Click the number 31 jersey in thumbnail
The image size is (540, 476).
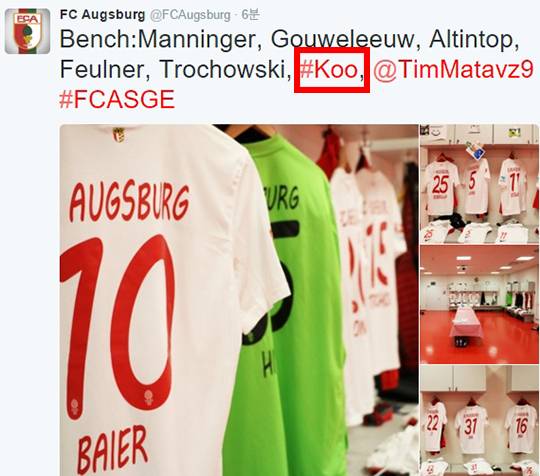471,428
